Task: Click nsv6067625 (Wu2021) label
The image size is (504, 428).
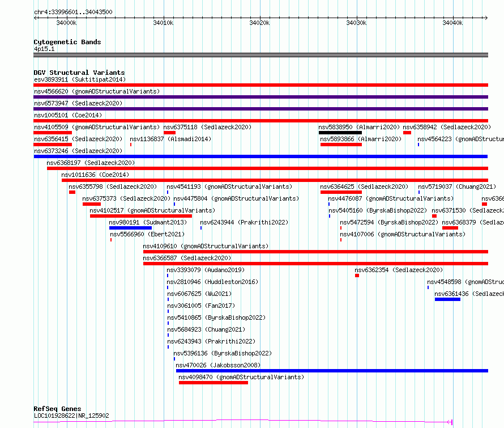Action: click(x=199, y=294)
